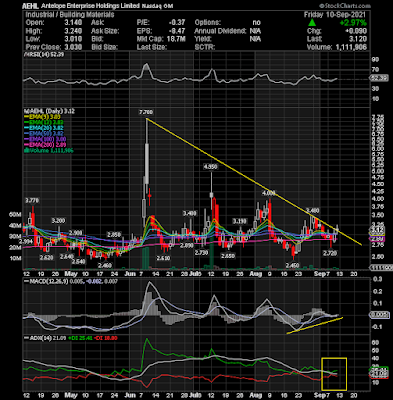Viewport: 393px width, 400px height.
Task: Click the 'Friday 10-Sep-2021' date text
Action: click(335, 15)
